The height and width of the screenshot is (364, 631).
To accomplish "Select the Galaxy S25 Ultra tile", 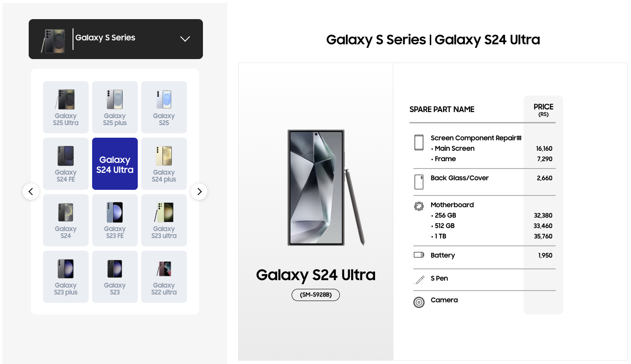I will 66,107.
